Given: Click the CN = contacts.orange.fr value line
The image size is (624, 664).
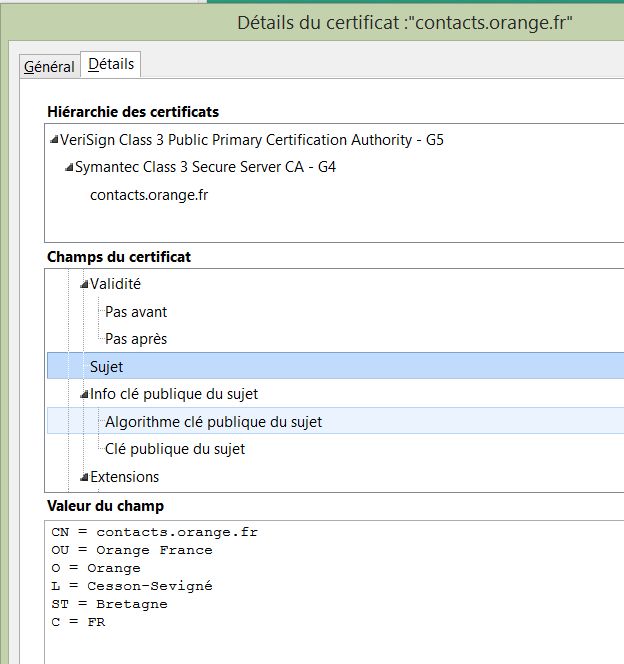Looking at the screenshot, I should pos(155,532).
